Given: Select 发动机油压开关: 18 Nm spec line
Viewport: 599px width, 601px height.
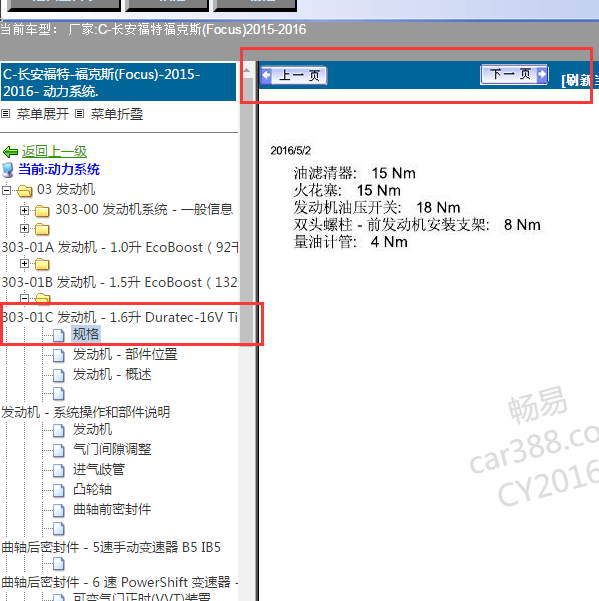Looking at the screenshot, I should point(377,208).
